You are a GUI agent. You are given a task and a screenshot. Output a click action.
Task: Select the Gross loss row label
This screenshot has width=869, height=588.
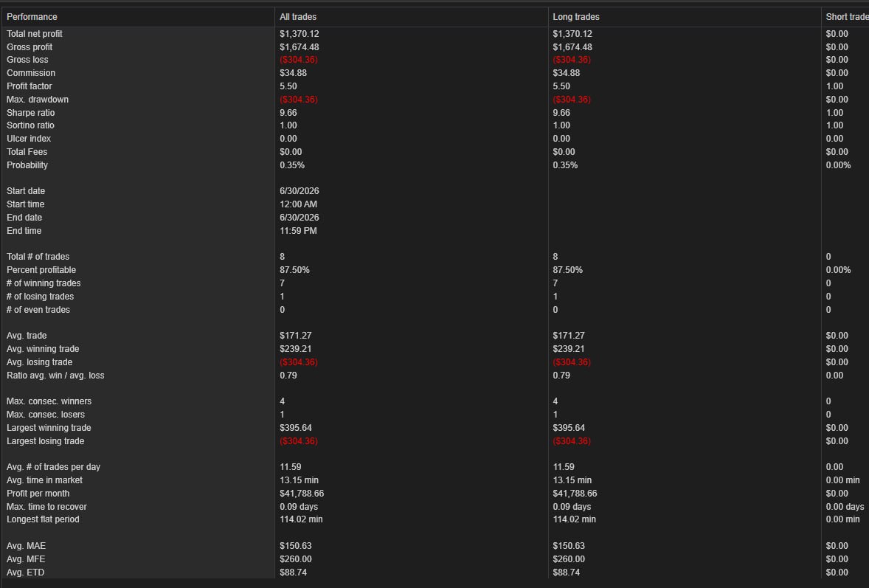coord(27,60)
